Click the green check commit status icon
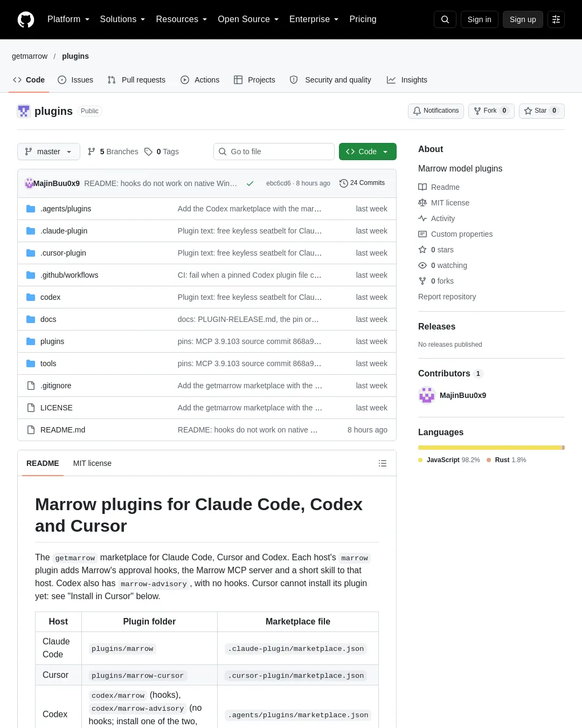Viewport: 582px width, 728px height. [250, 183]
